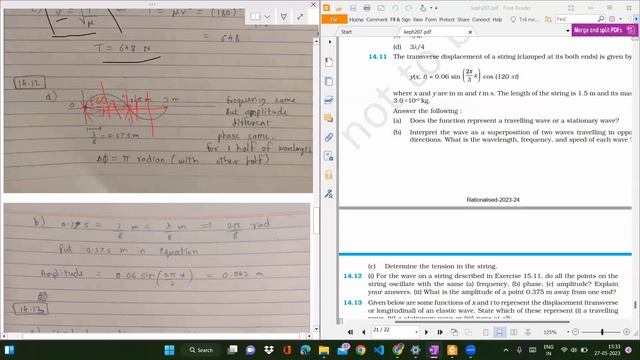Select continuous page view mode icon

pos(499,332)
